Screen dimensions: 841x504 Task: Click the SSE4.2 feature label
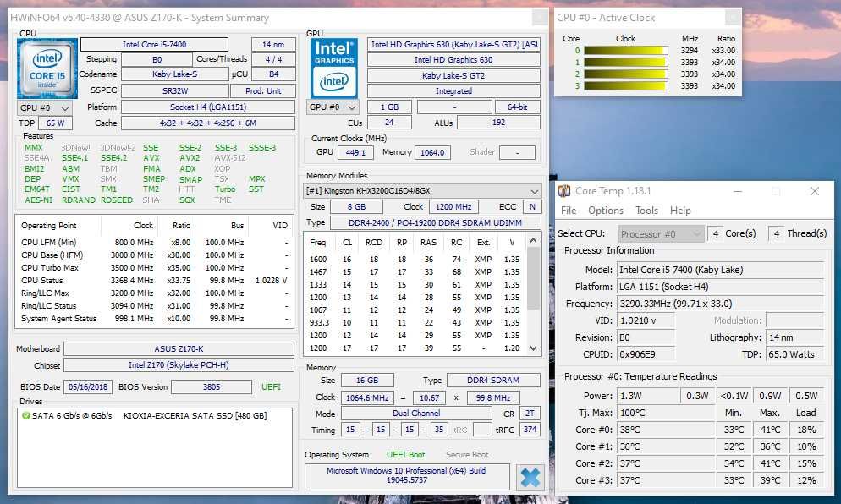pos(113,157)
